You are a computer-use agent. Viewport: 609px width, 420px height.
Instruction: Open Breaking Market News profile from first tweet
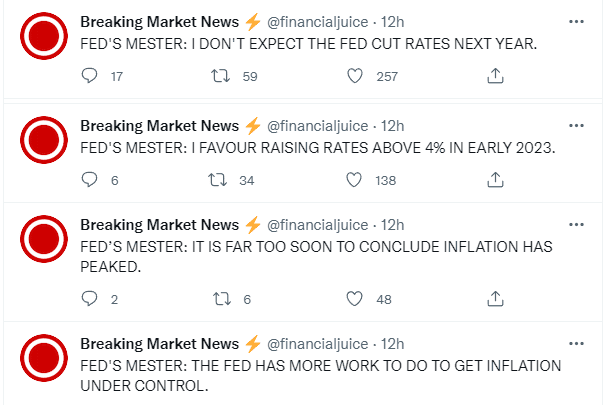(x=160, y=22)
